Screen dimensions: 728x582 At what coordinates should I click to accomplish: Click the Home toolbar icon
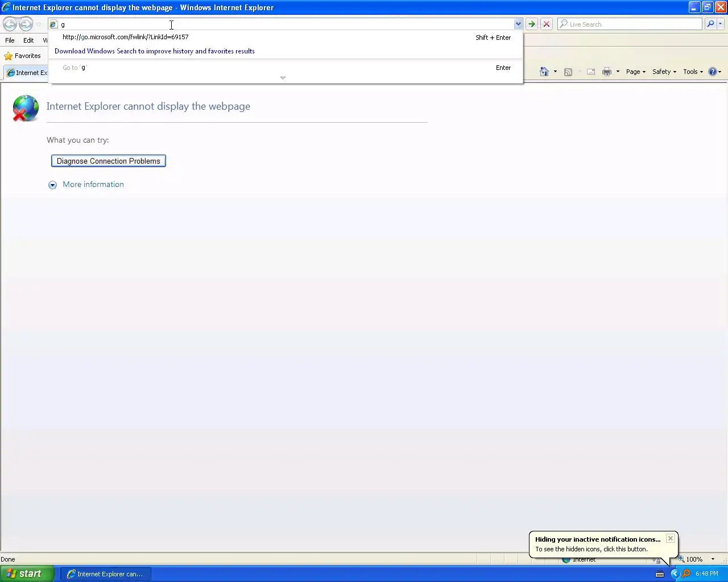pos(544,72)
